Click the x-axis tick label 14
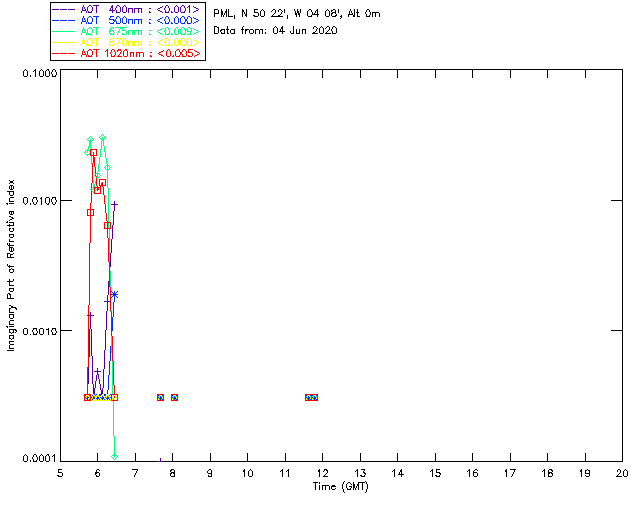Viewport: 640px width, 512px height. 398,473
